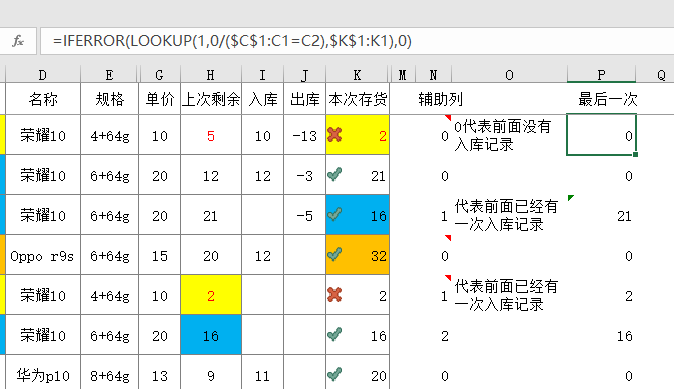674x389 pixels.
Task: Click the green check icon in blue cell 16
Action: [x=334, y=214]
